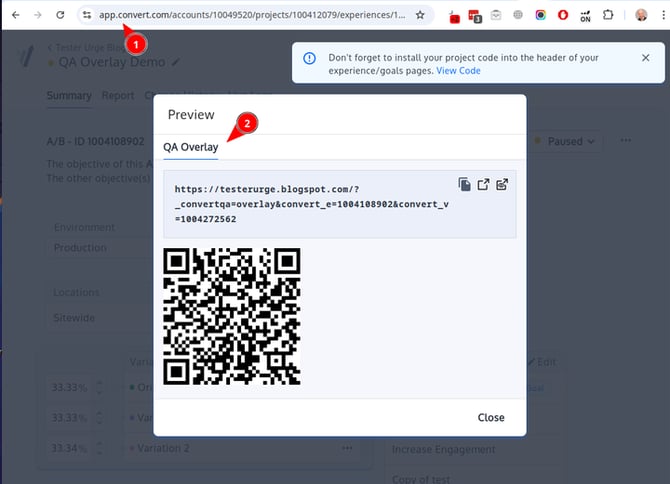The width and height of the screenshot is (670, 484).
Task: Click the QR code image
Action: 232,316
